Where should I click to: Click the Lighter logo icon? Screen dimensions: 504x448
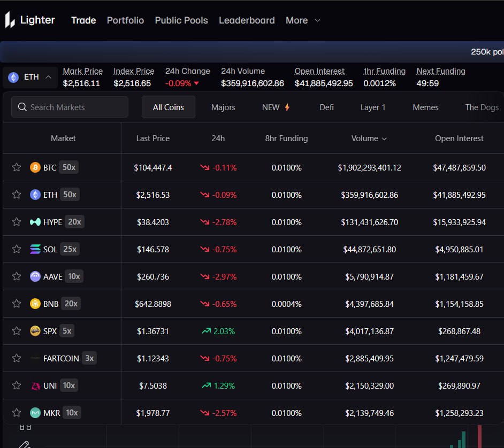coord(10,20)
